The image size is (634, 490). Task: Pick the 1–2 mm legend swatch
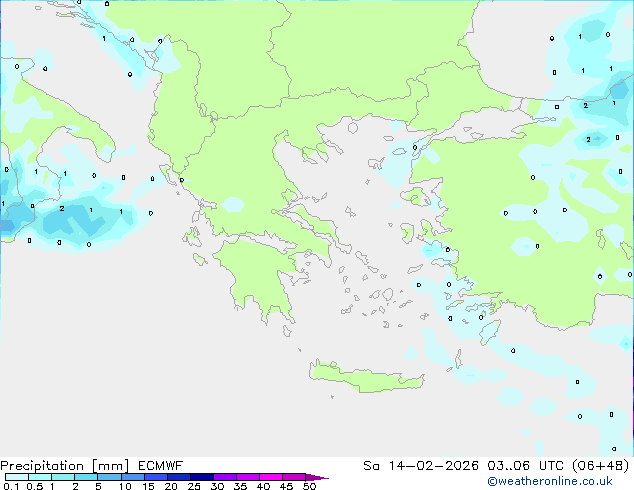pyautogui.click(x=63, y=477)
